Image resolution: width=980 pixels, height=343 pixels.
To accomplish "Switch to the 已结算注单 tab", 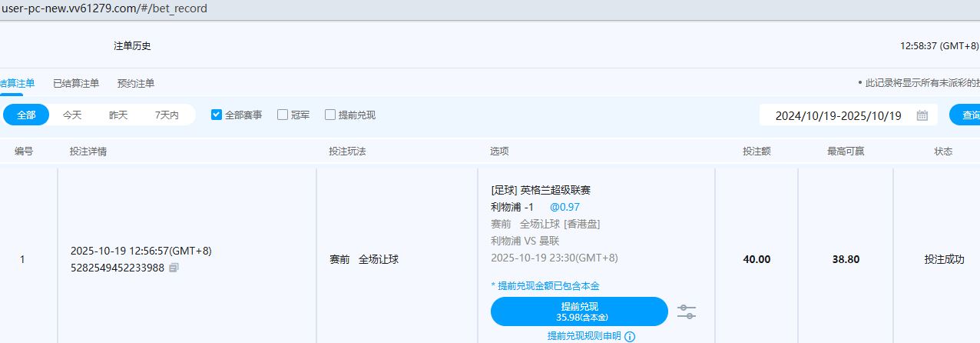I will [x=76, y=83].
